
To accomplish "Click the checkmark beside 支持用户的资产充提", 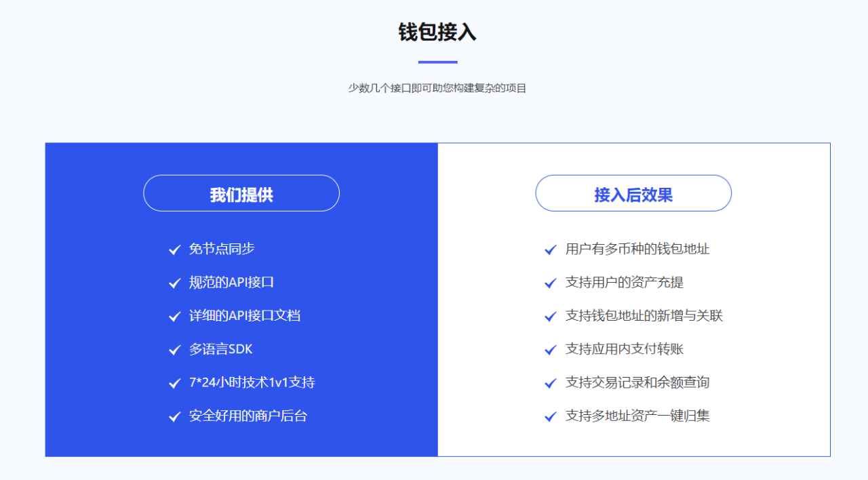I will tap(551, 283).
